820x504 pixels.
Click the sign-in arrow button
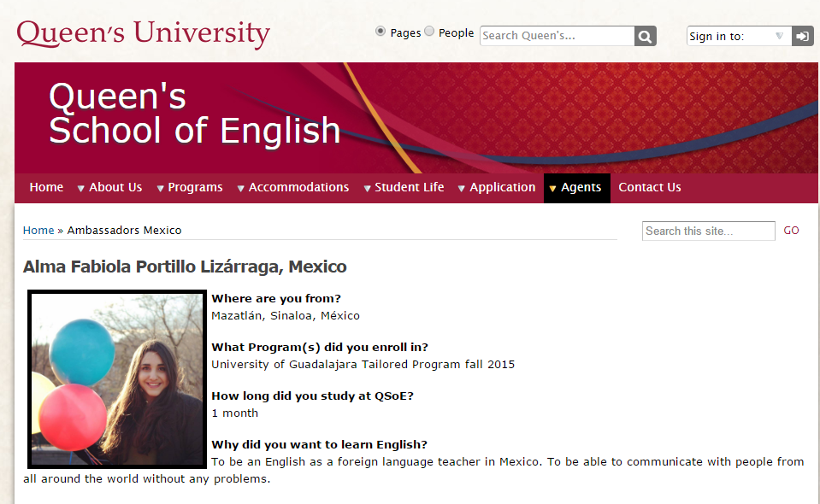802,36
